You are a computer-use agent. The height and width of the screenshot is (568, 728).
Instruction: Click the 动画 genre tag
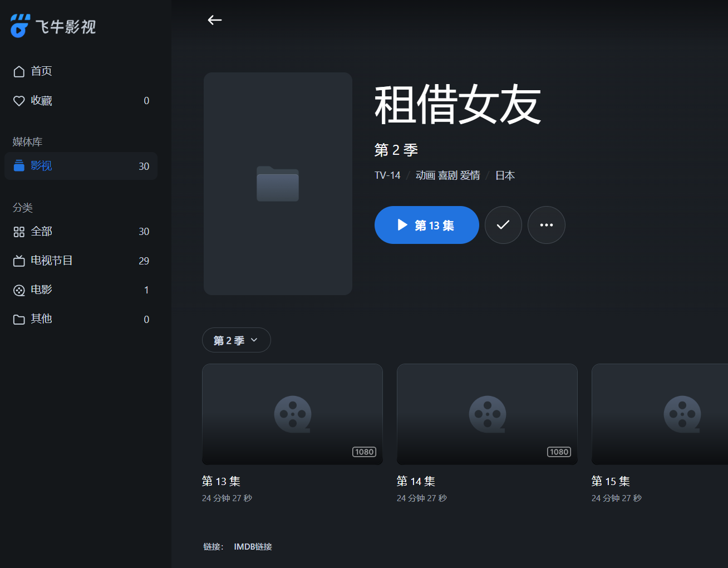[x=426, y=175]
